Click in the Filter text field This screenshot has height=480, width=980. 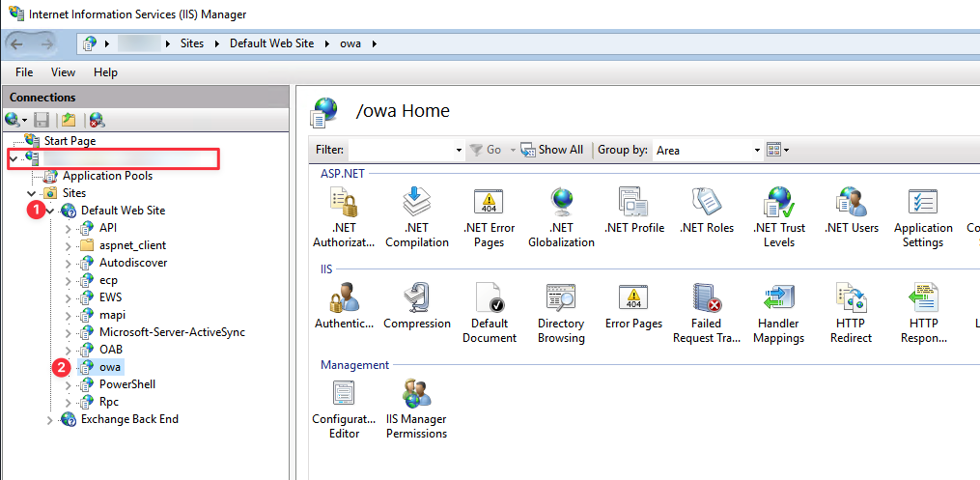400,151
